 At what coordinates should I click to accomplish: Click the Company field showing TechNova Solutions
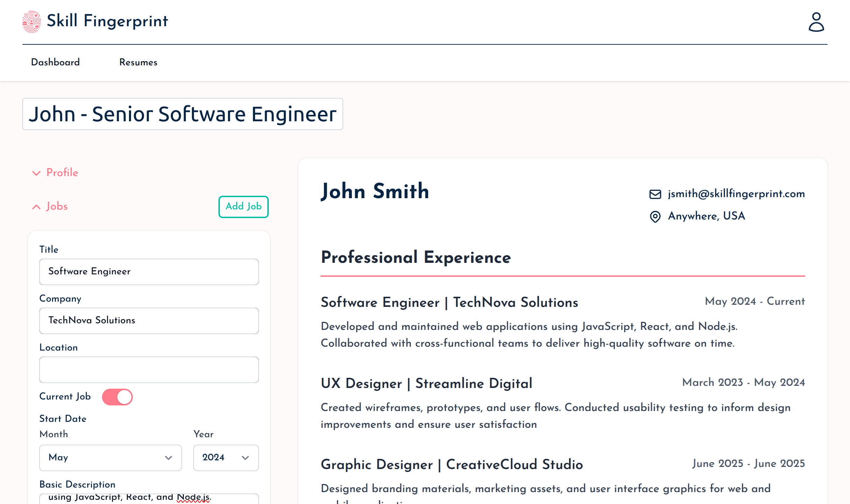[x=149, y=321]
